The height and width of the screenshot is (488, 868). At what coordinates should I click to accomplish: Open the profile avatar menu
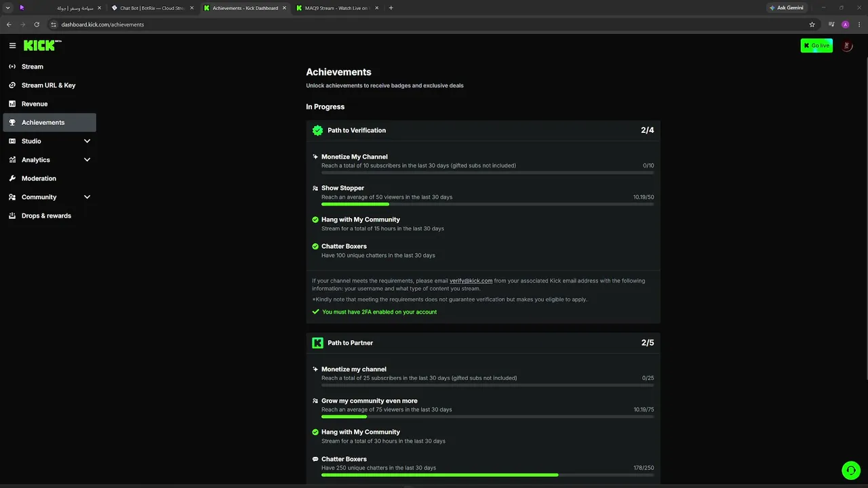(x=847, y=45)
